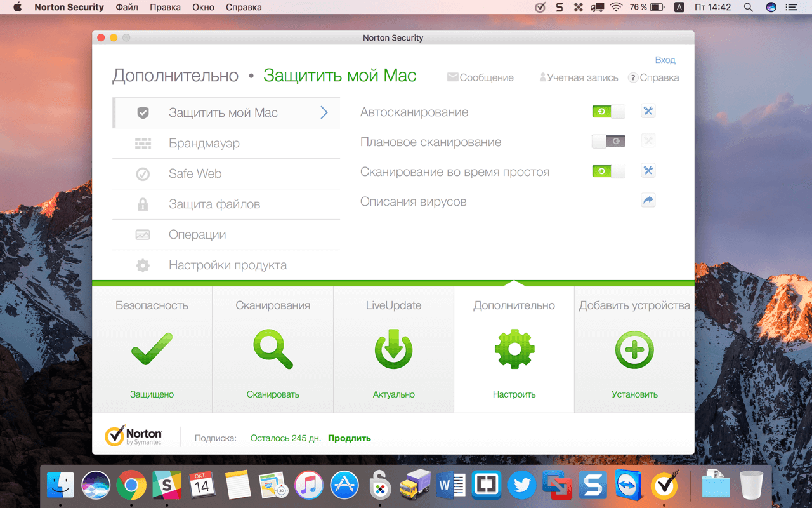
Task: Open the Safe Web section in sidebar
Action: coord(226,174)
